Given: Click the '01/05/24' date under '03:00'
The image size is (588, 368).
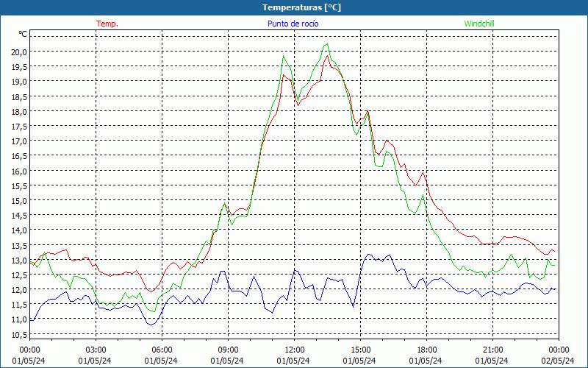Looking at the screenshot, I should (95, 361).
